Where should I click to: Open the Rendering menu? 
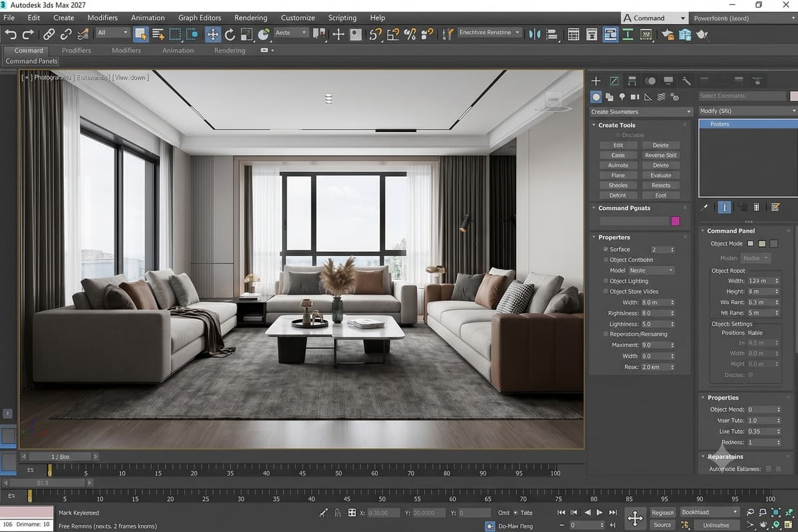pyautogui.click(x=251, y=17)
